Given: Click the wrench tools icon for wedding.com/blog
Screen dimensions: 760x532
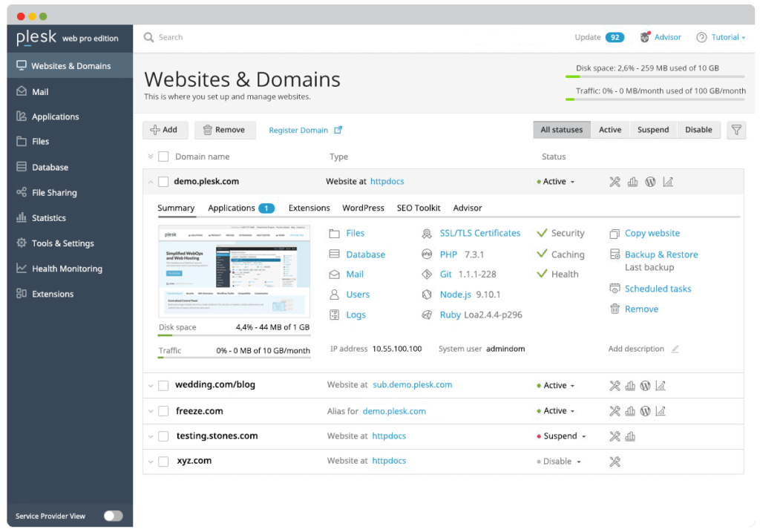Looking at the screenshot, I should click(x=615, y=386).
